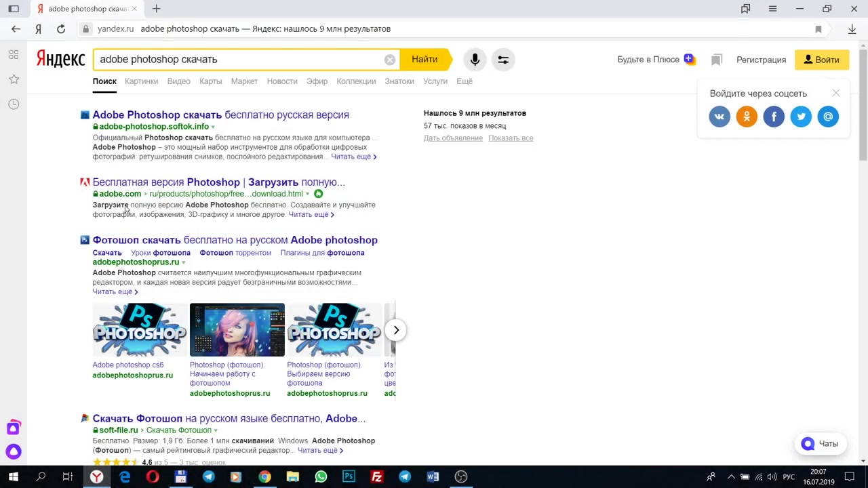Sign in via Twitter icon

click(x=801, y=117)
